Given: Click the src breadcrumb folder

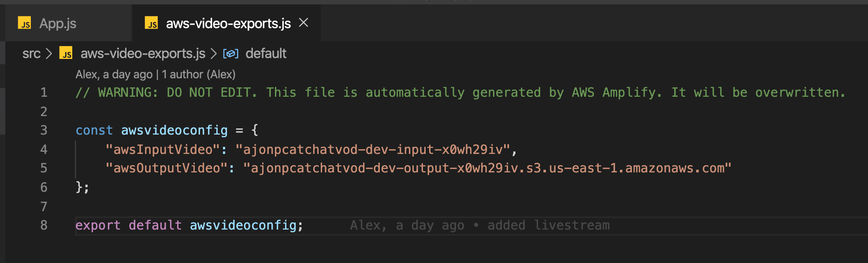Looking at the screenshot, I should tap(31, 54).
